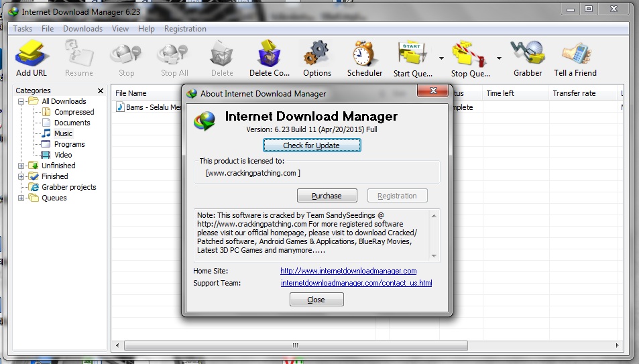Select the Finished category
The width and height of the screenshot is (639, 364).
point(54,176)
